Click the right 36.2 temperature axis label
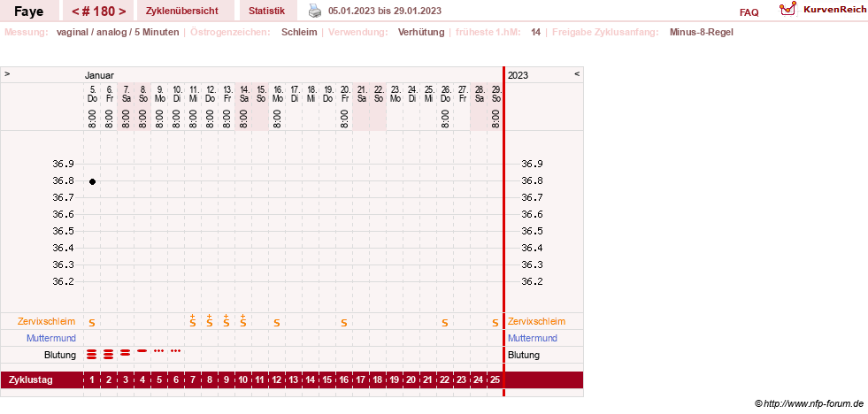The image size is (868, 414). click(x=532, y=281)
